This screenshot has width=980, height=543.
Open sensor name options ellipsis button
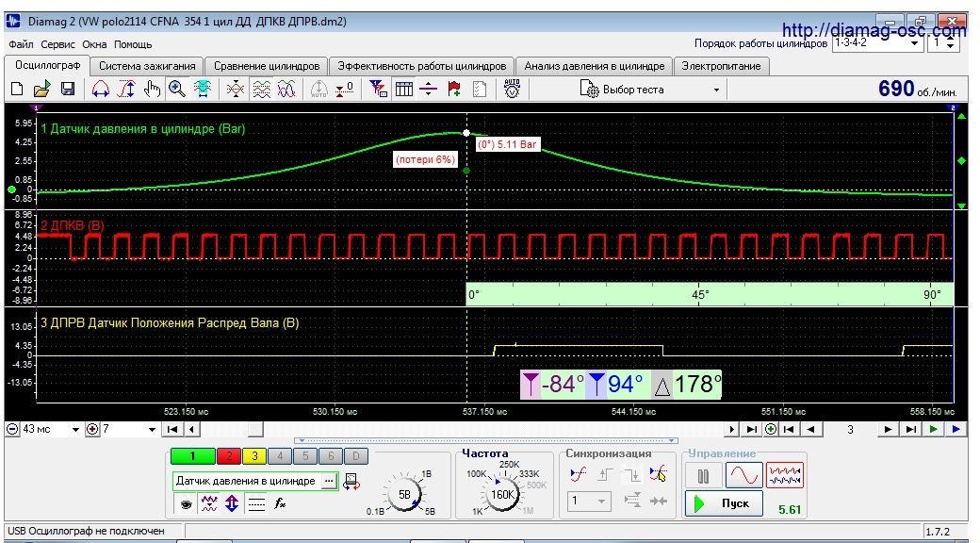click(329, 481)
